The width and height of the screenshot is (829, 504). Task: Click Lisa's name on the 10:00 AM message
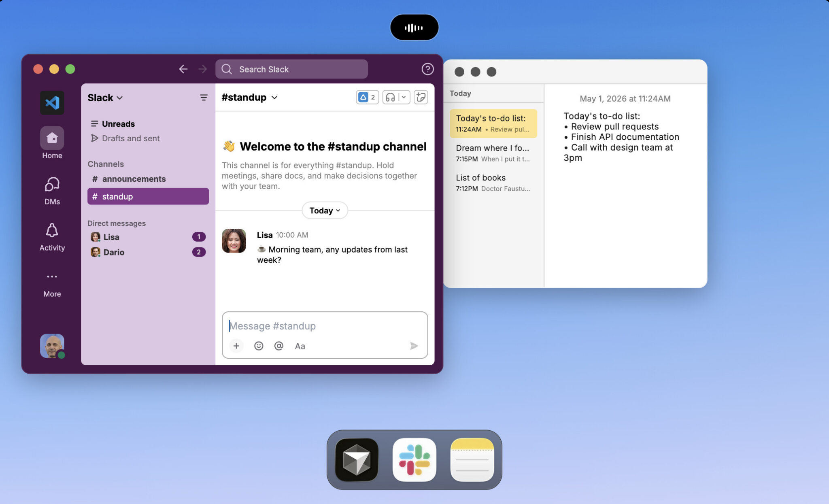click(265, 235)
